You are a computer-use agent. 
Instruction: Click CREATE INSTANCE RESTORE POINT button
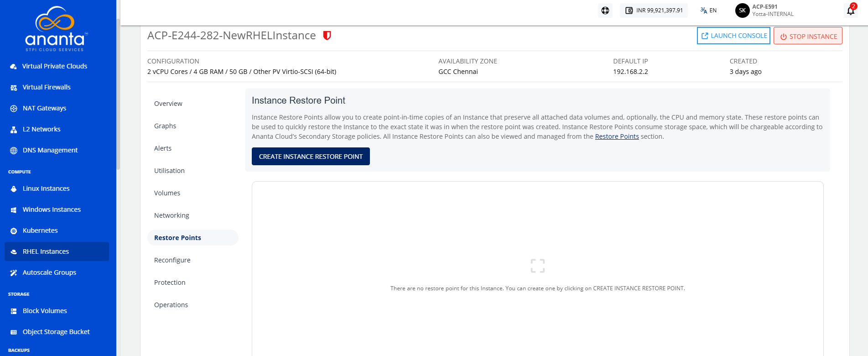[311, 157]
